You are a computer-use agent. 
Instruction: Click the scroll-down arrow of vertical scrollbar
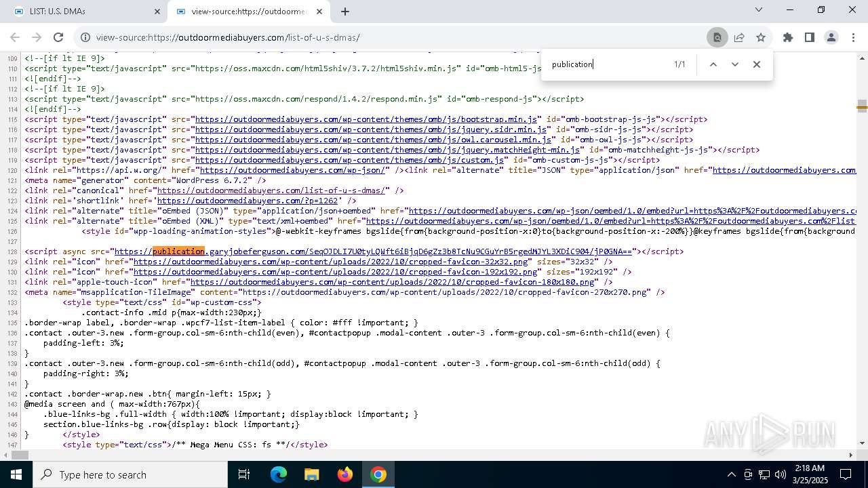[x=862, y=443]
